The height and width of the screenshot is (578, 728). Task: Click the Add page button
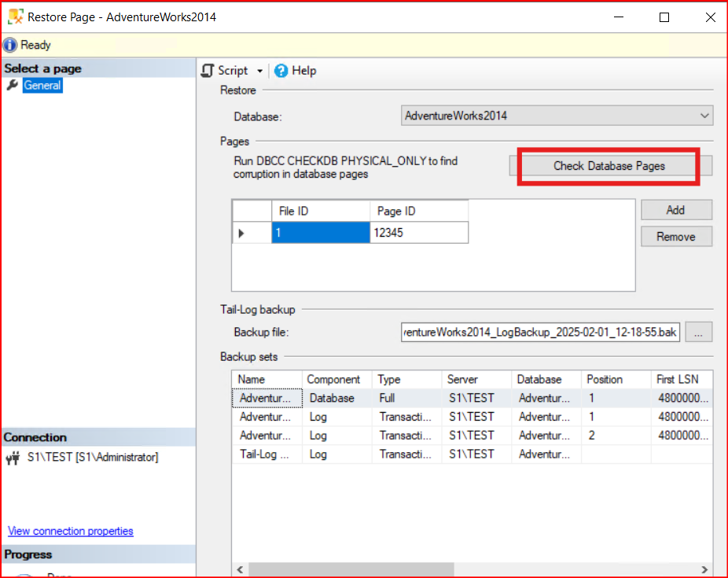pos(676,210)
